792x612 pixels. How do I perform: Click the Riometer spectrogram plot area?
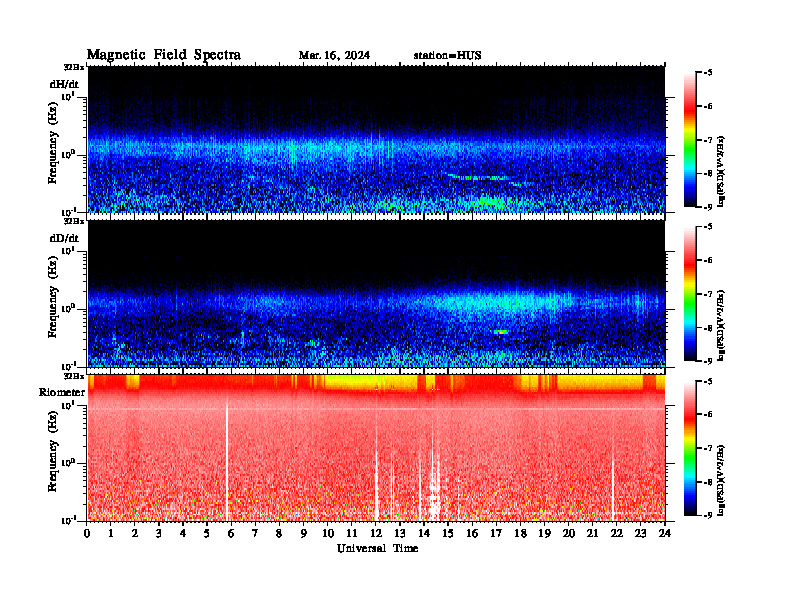coord(376,448)
